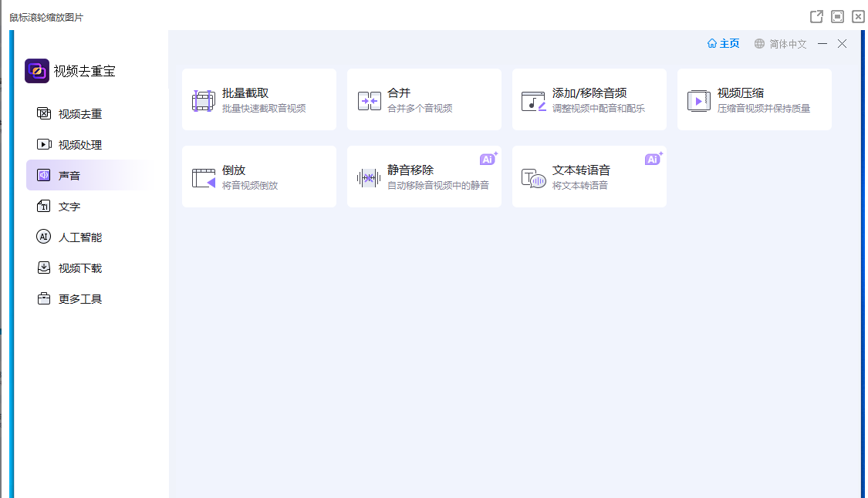Click the 视频压缩 compress icon
The width and height of the screenshot is (868, 498).
(698, 100)
